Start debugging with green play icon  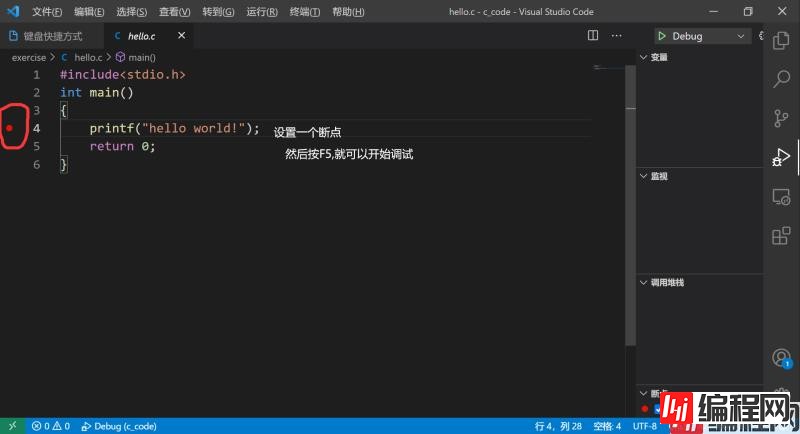click(x=662, y=36)
